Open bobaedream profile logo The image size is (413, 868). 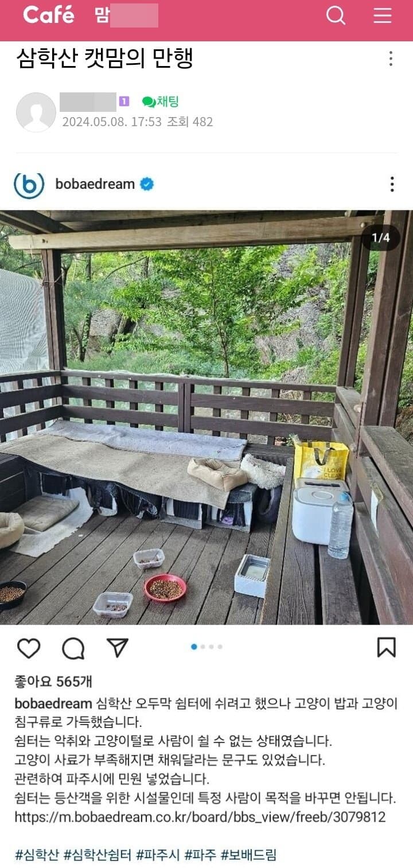(x=29, y=184)
